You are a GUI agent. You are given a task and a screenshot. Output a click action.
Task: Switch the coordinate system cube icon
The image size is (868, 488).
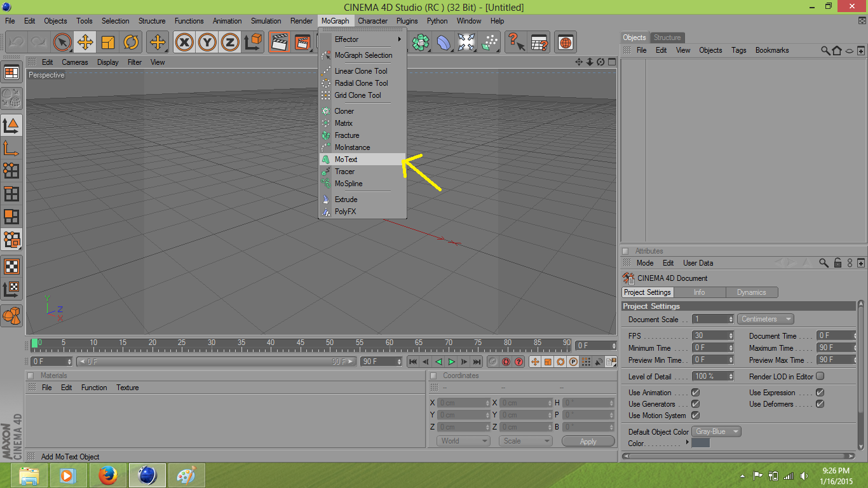click(253, 43)
